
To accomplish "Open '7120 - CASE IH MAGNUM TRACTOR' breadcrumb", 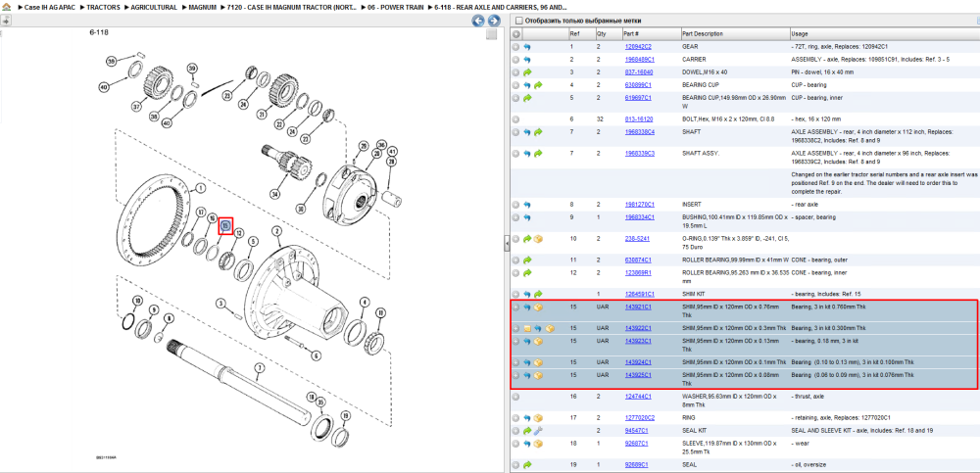I will tap(292, 7).
